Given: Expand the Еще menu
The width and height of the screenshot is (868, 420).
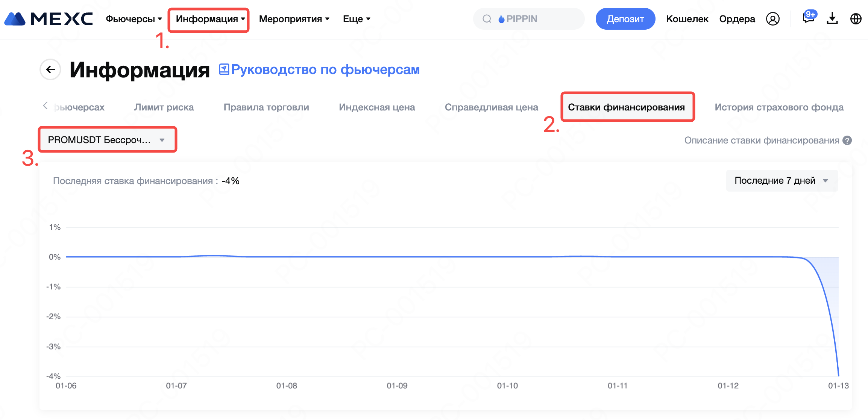Looking at the screenshot, I should coord(356,19).
